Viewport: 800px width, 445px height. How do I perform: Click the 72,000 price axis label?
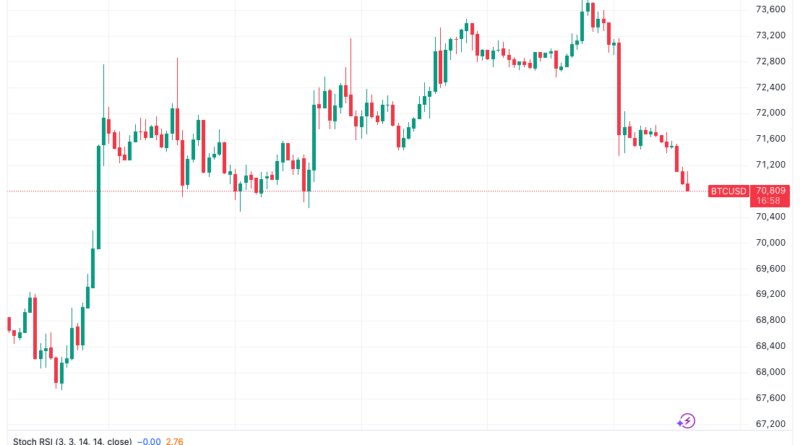[x=770, y=113]
